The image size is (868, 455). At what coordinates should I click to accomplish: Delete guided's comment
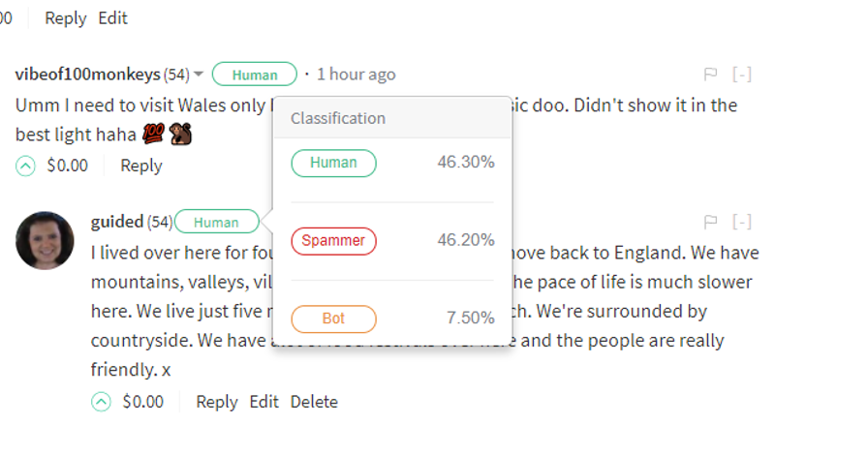point(314,402)
